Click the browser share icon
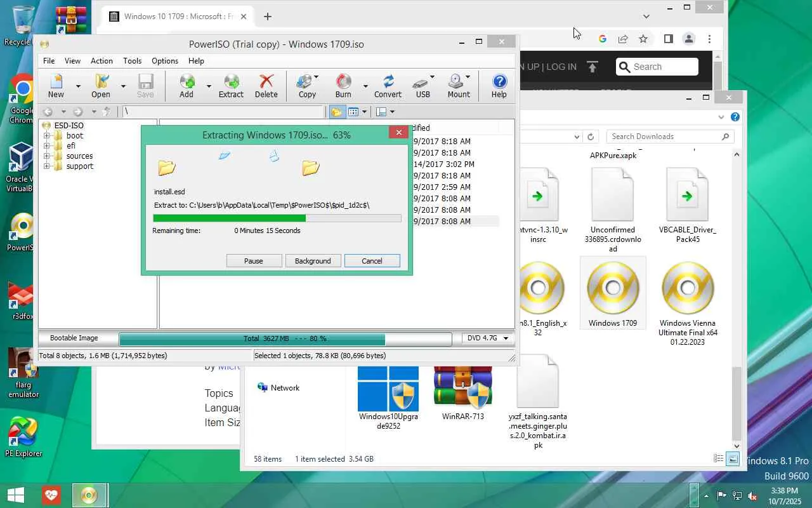812x508 pixels. pyautogui.click(x=623, y=39)
